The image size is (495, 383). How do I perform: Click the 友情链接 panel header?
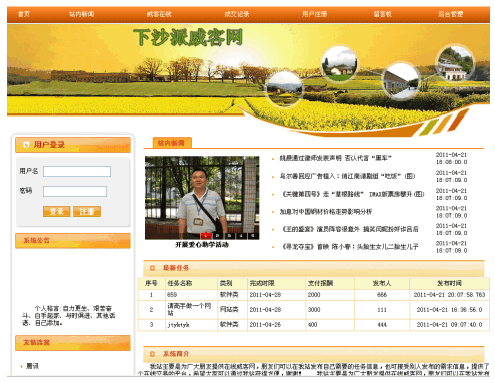point(73,342)
